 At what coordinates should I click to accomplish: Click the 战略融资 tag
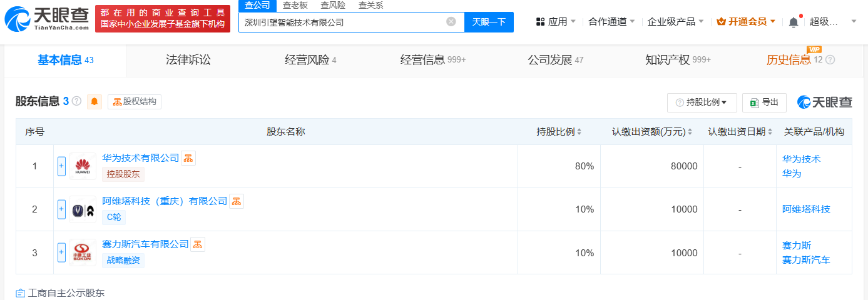click(123, 261)
